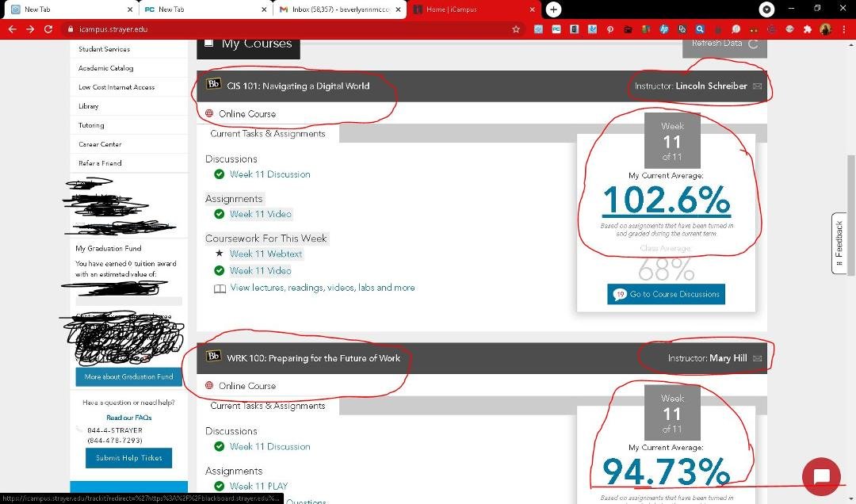Go forward in browser history
The height and width of the screenshot is (504, 856).
pos(30,29)
